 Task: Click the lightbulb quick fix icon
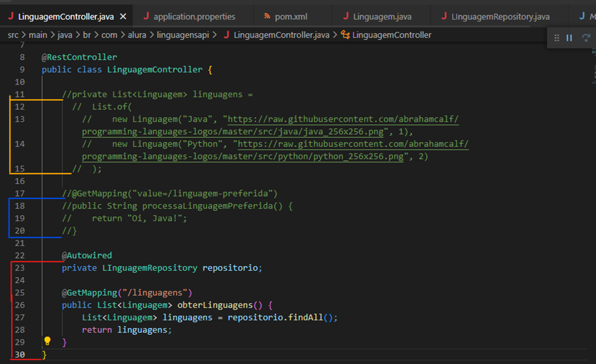pyautogui.click(x=47, y=341)
